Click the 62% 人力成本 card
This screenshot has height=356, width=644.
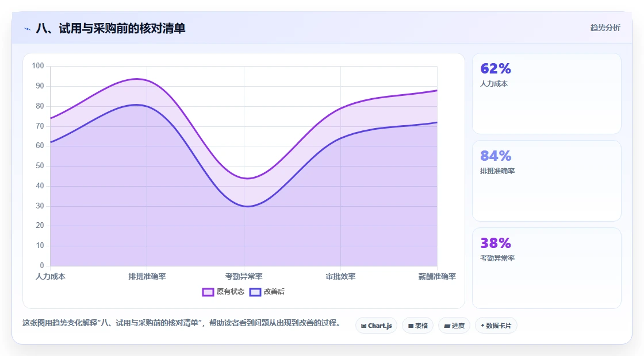[x=547, y=94]
